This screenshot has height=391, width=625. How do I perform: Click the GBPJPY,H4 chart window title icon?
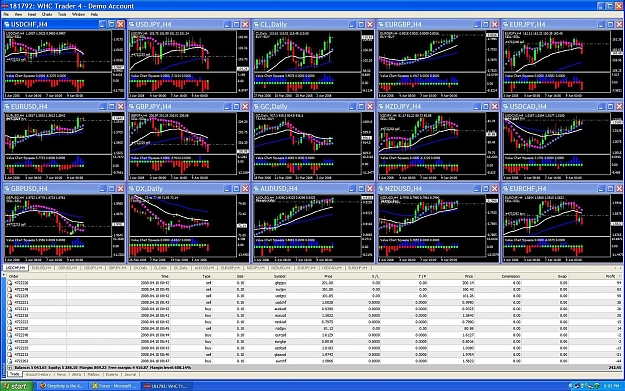coord(132,106)
